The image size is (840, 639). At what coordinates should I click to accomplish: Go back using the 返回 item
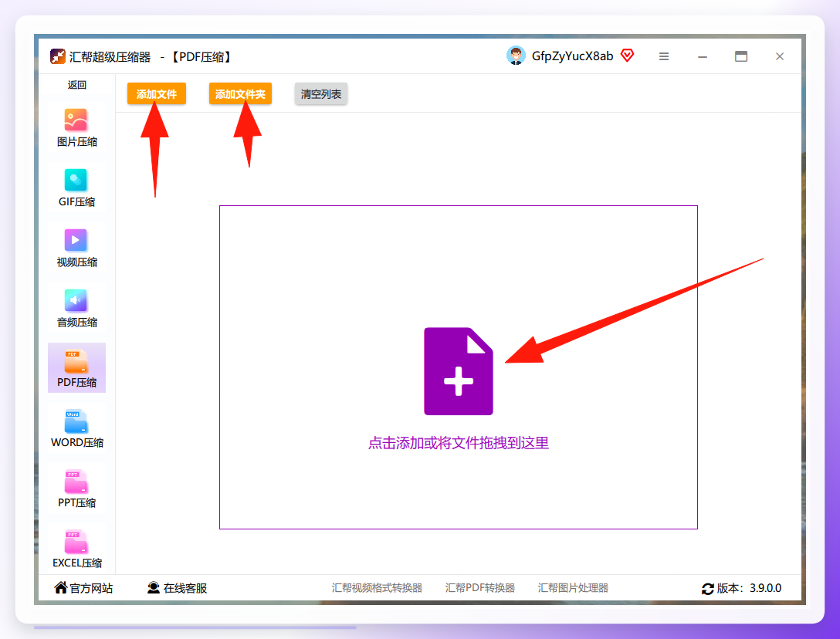point(76,85)
